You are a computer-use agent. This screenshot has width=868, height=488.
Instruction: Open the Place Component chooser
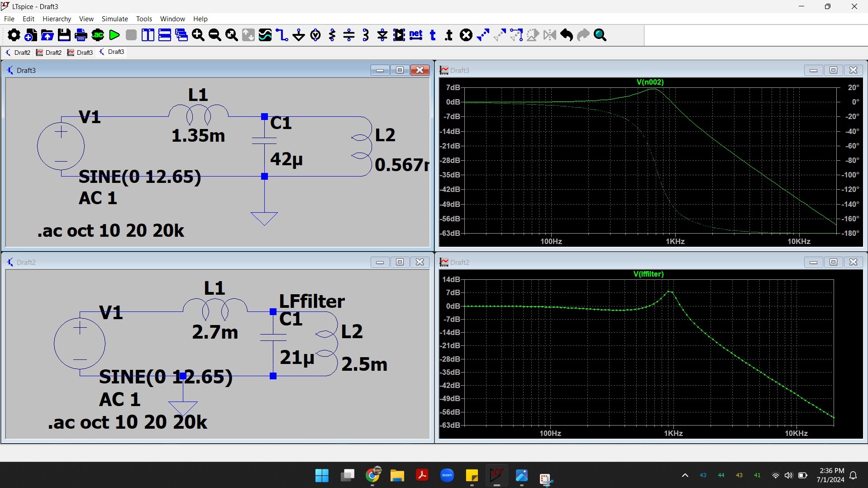tap(399, 35)
